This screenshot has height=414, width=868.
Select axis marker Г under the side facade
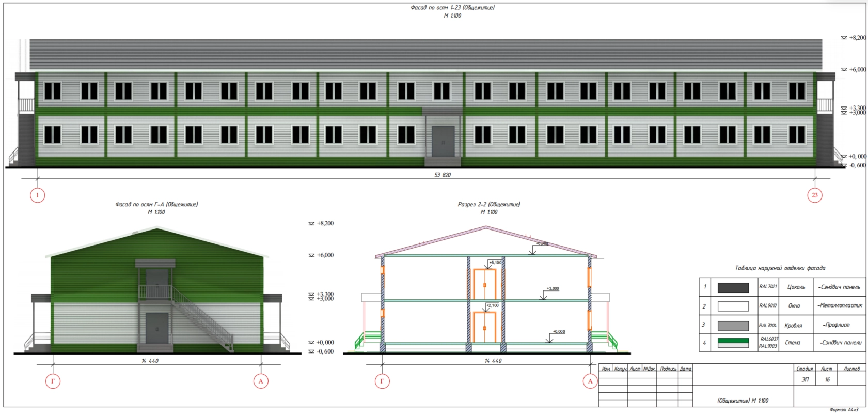click(x=53, y=381)
